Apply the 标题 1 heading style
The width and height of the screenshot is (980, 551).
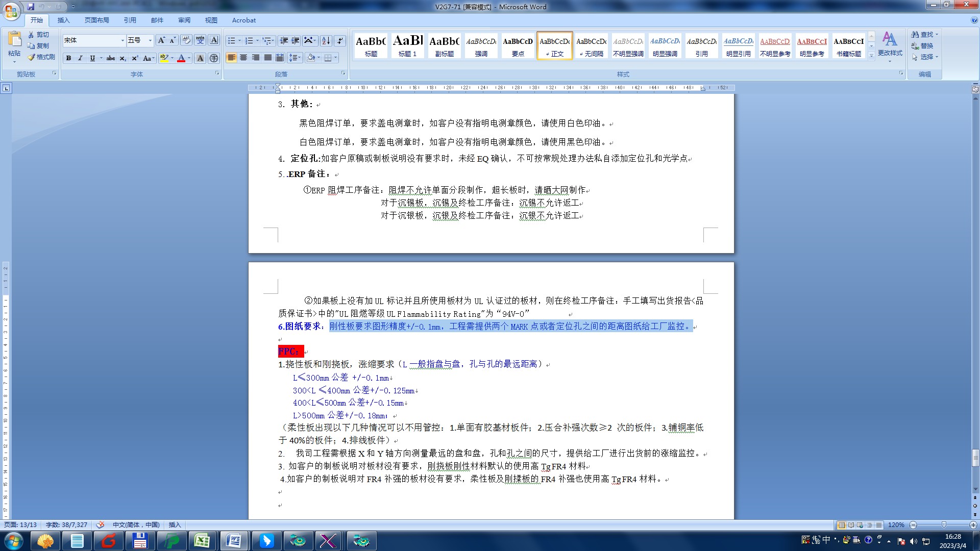[407, 45]
